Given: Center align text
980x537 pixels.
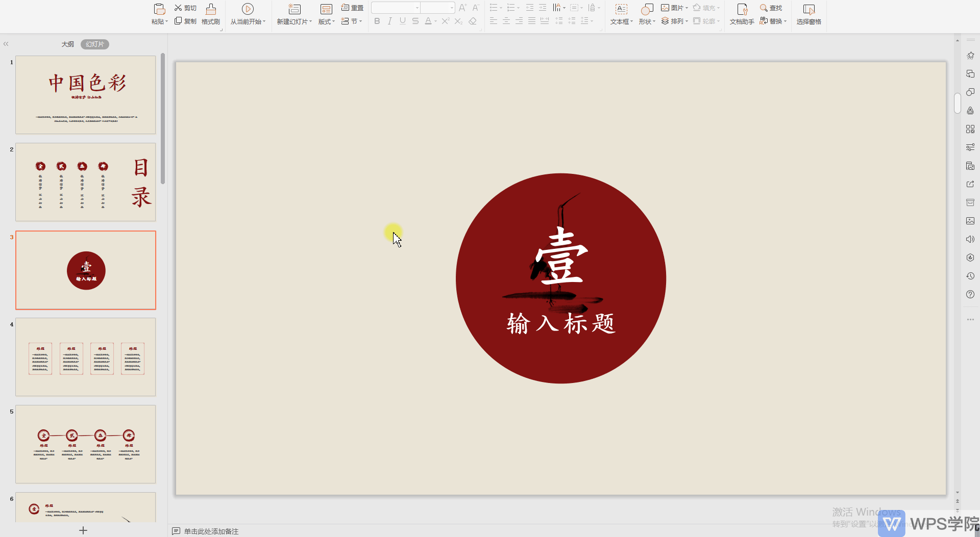Looking at the screenshot, I should click(506, 21).
